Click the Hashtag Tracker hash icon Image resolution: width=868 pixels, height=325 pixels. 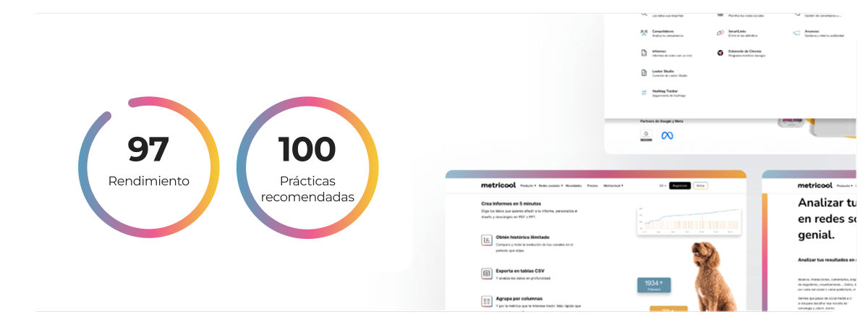644,93
